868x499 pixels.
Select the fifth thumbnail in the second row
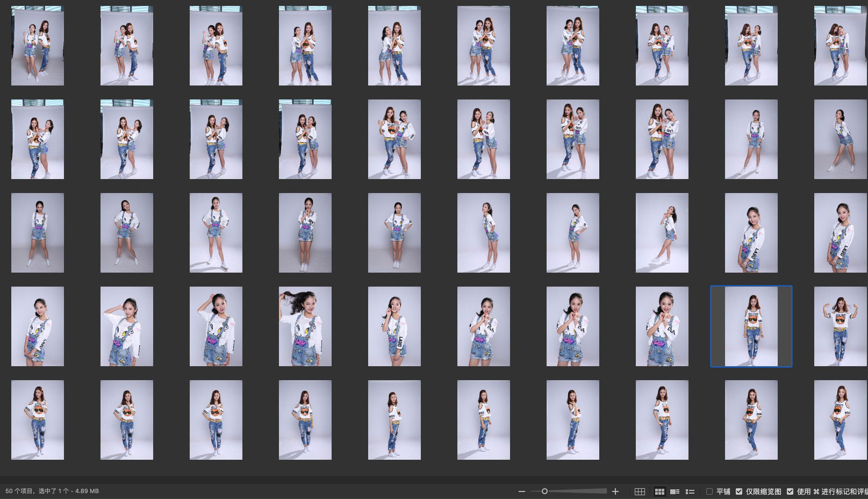[x=394, y=139]
